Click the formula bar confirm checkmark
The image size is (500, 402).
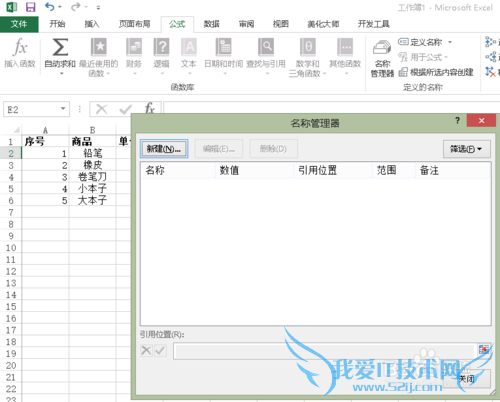pyautogui.click(x=126, y=109)
